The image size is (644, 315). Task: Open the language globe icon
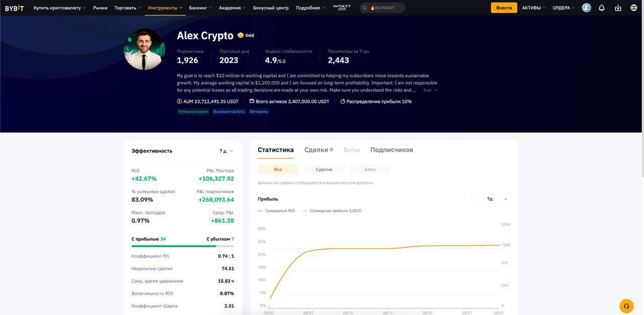point(633,8)
